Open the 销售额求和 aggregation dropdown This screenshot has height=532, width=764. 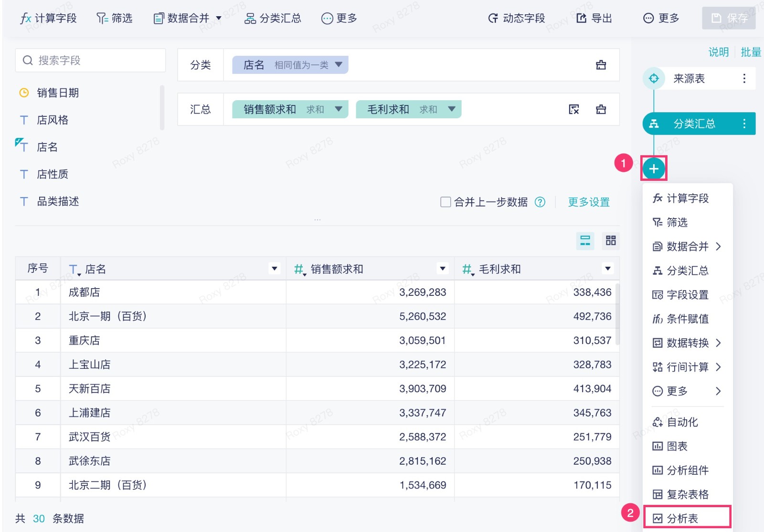339,109
